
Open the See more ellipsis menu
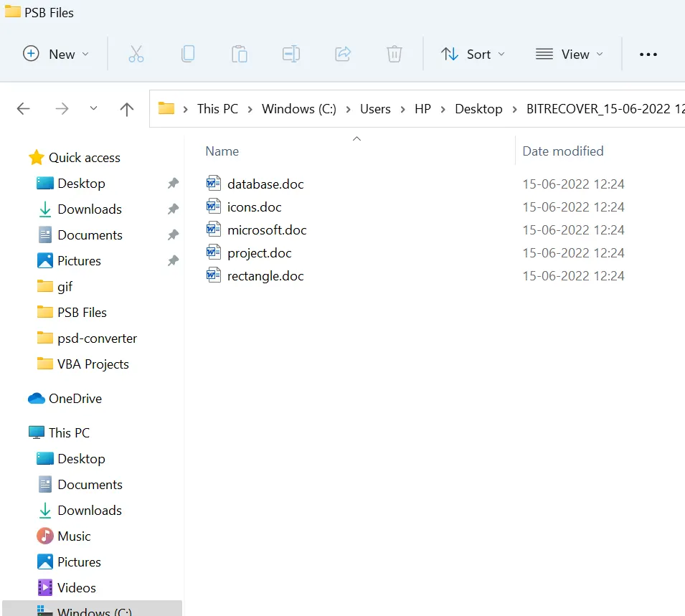(x=648, y=55)
